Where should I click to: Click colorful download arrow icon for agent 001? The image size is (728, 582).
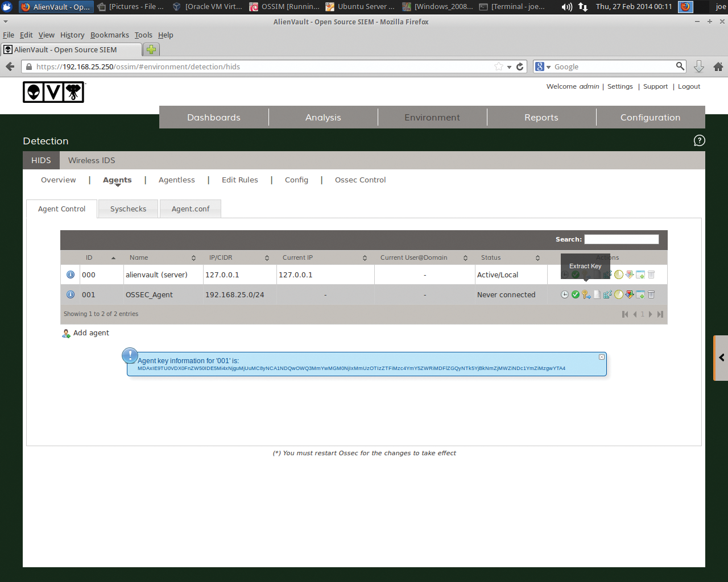(630, 294)
